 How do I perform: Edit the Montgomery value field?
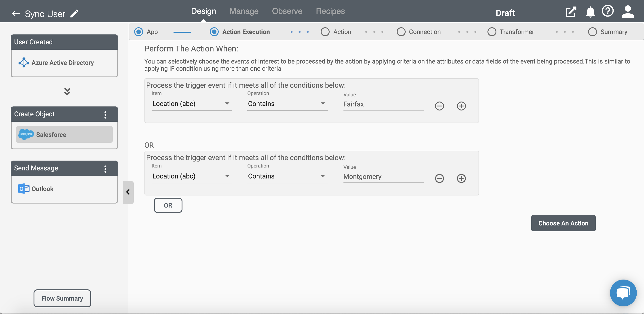click(x=383, y=176)
